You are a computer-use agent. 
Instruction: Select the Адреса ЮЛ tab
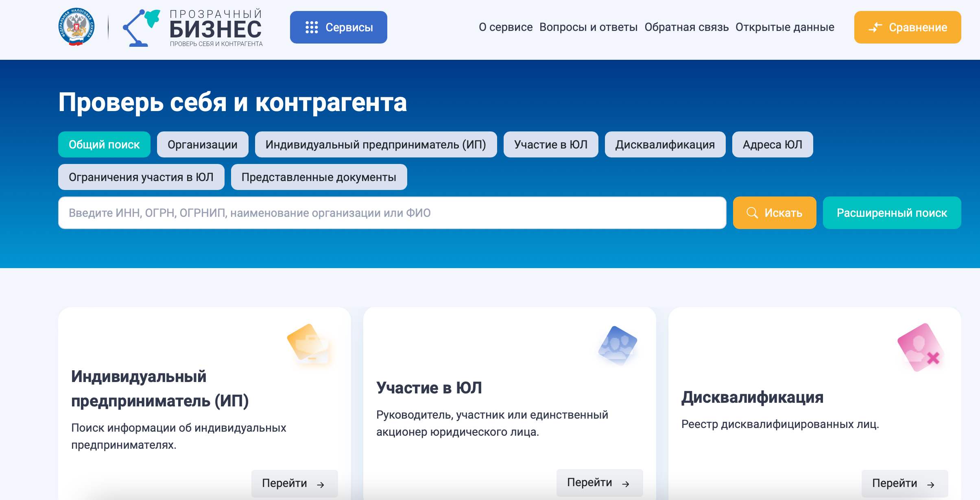[772, 144]
